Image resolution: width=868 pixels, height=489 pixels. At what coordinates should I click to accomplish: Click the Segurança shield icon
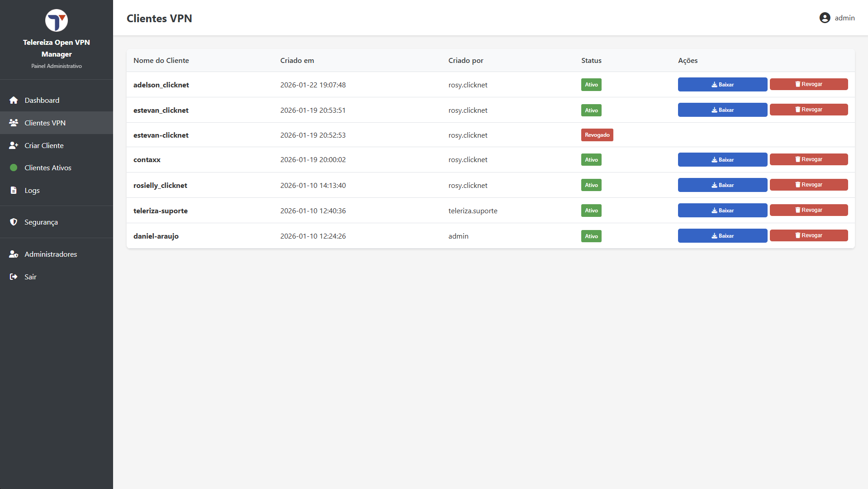point(14,222)
